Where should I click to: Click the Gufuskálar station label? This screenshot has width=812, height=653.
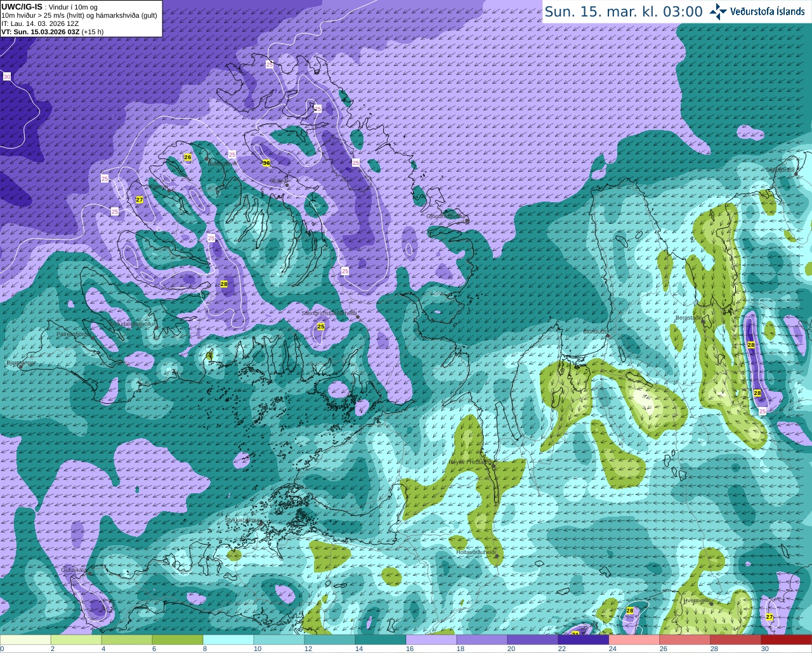click(74, 569)
